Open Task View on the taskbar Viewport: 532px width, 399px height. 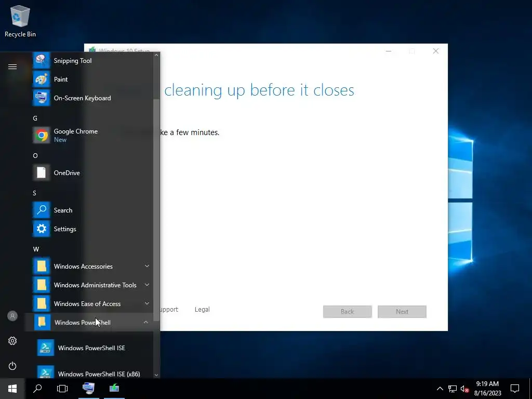click(62, 389)
